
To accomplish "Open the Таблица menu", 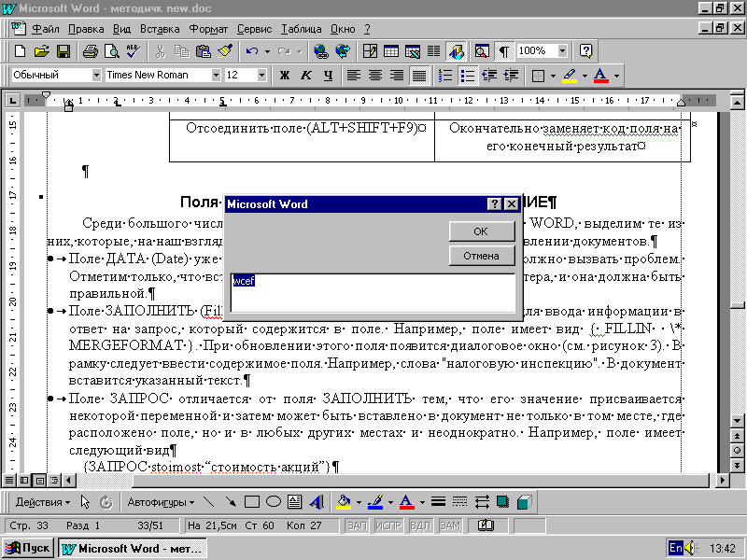I will [x=301, y=29].
